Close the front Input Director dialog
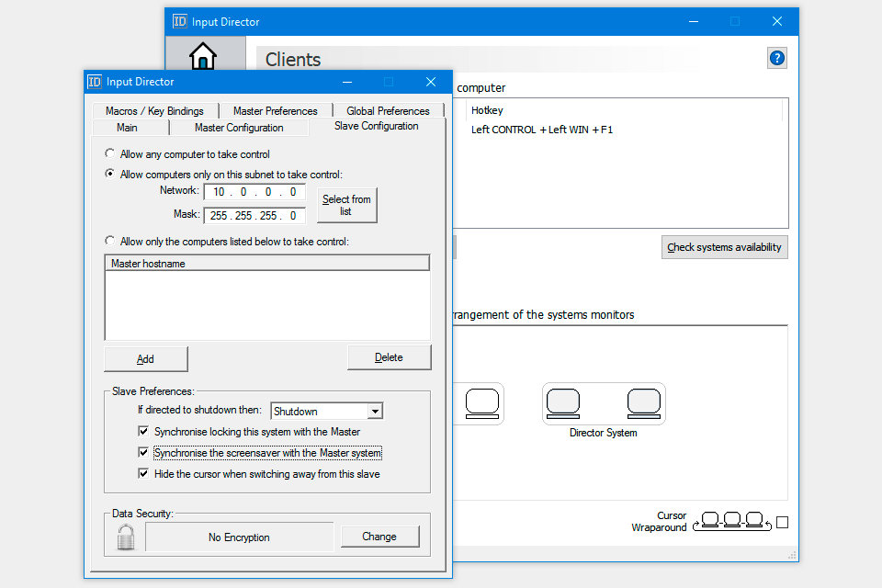 pos(431,82)
